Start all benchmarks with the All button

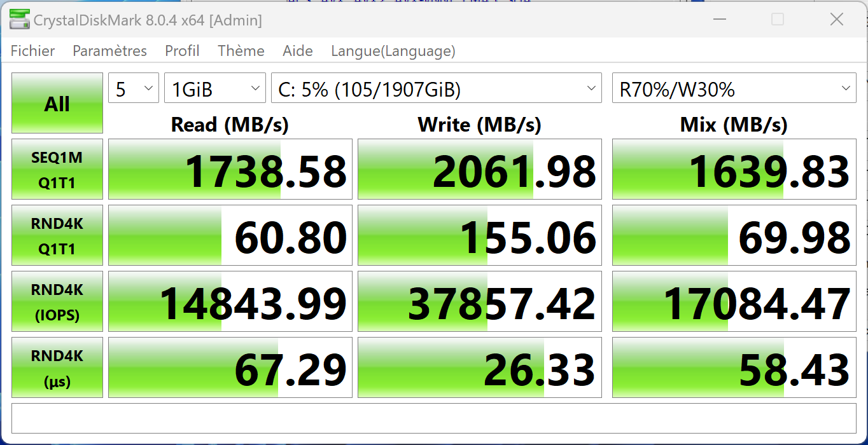click(x=57, y=103)
